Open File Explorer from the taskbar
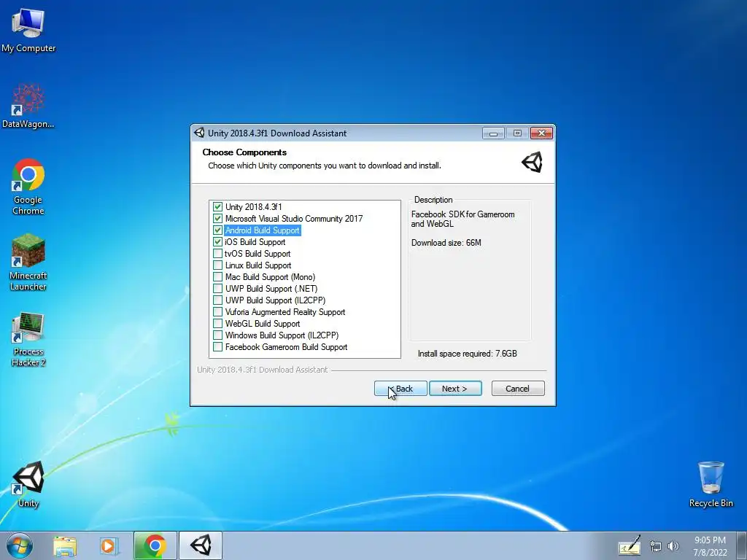 [65, 545]
